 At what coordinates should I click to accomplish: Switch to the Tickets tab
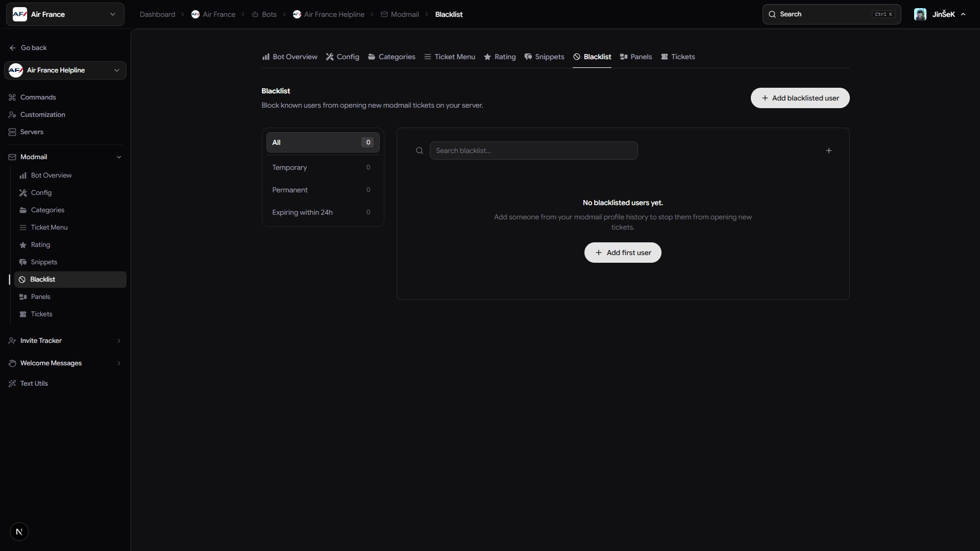pyautogui.click(x=678, y=57)
